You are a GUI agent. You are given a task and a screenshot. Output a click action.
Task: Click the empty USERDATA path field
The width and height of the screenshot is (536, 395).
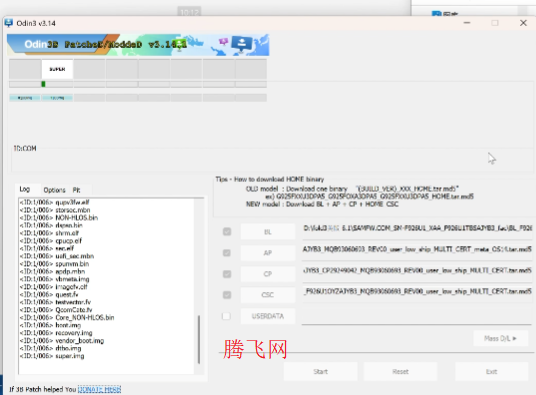[x=417, y=317]
